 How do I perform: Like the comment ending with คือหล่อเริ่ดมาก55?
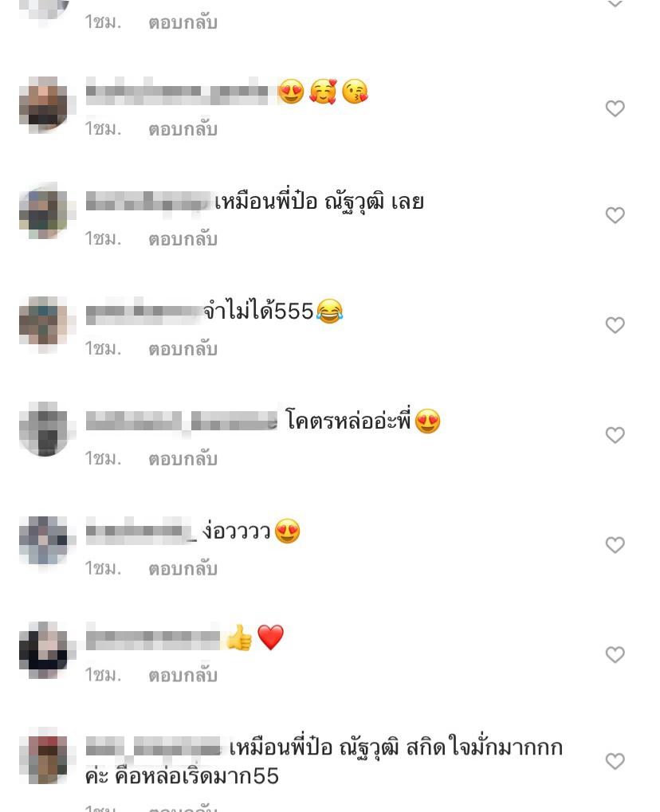[615, 761]
